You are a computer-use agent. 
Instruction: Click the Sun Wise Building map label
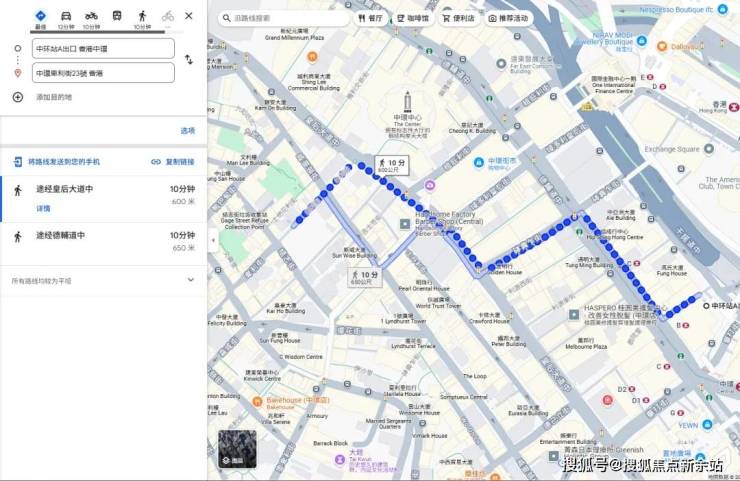pos(354,253)
